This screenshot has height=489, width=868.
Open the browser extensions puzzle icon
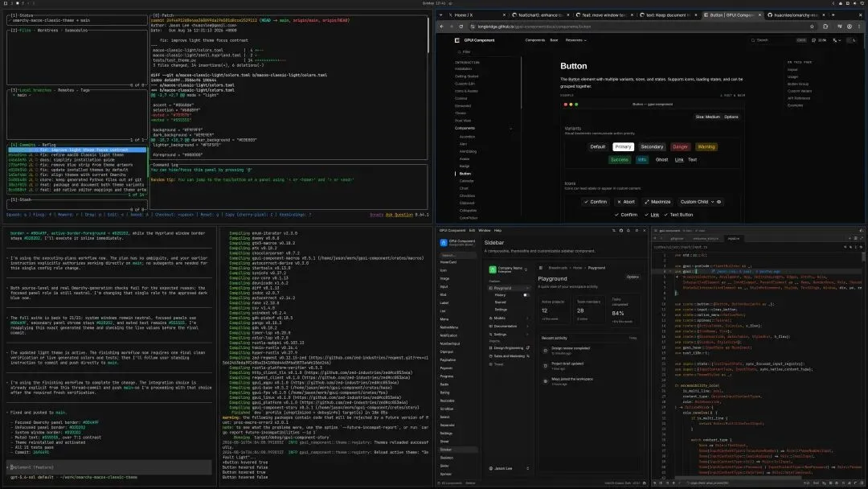[825, 27]
